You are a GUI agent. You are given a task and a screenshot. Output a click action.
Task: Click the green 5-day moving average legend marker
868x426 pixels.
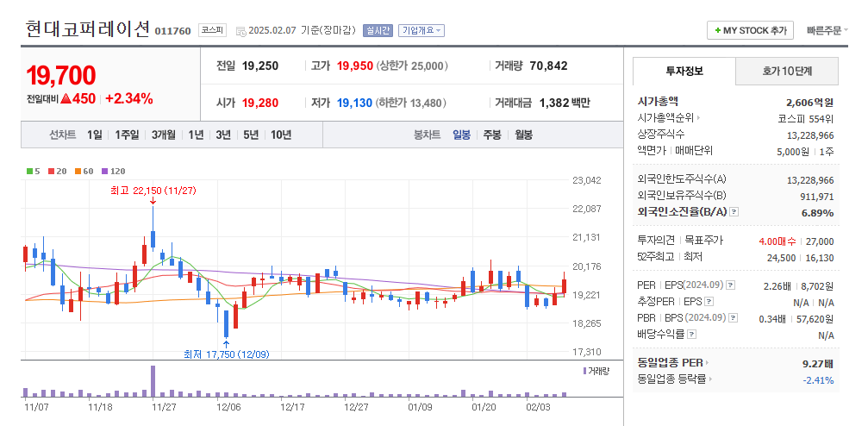pos(29,171)
